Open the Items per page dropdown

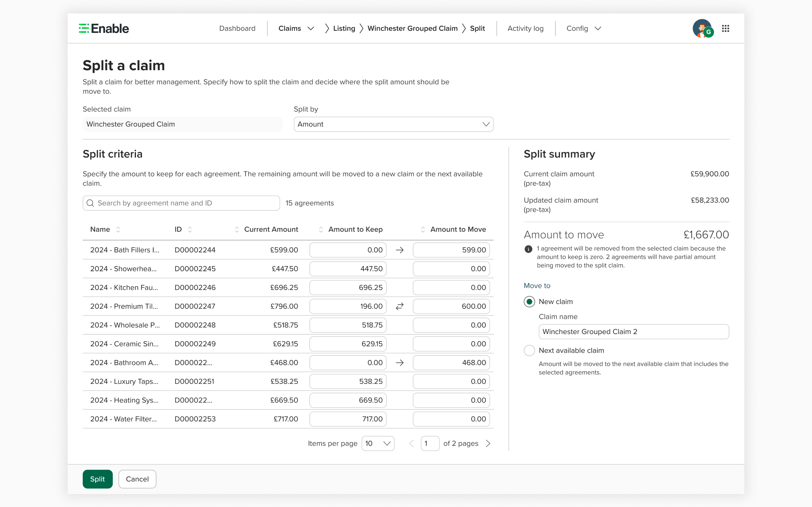click(x=378, y=443)
